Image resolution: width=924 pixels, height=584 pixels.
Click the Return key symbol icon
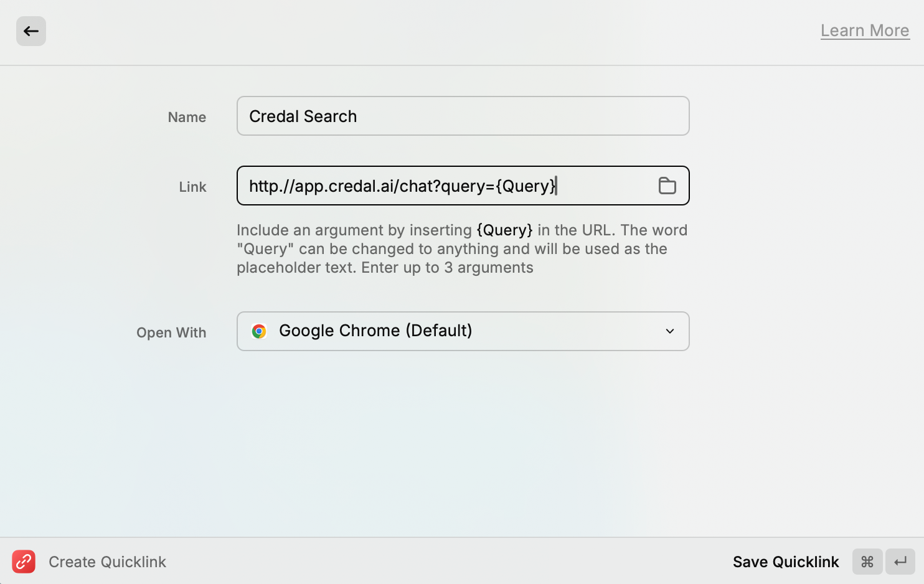pos(900,562)
